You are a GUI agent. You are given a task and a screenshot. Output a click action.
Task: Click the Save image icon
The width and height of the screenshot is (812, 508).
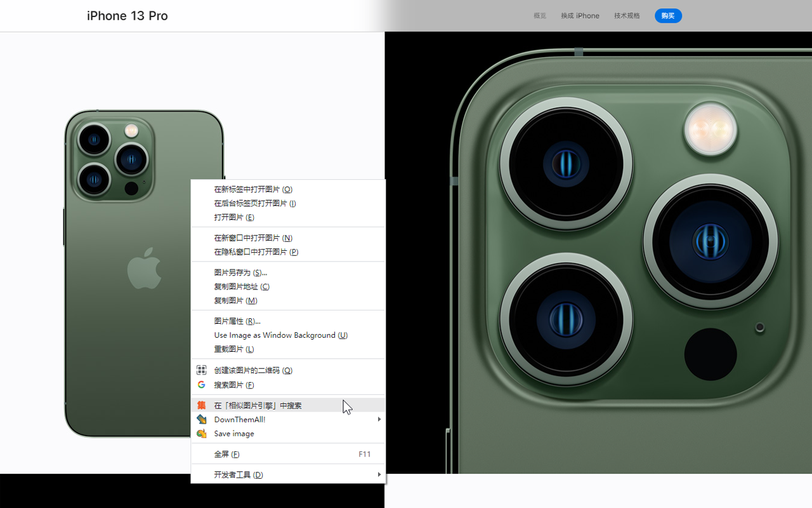[x=201, y=434]
